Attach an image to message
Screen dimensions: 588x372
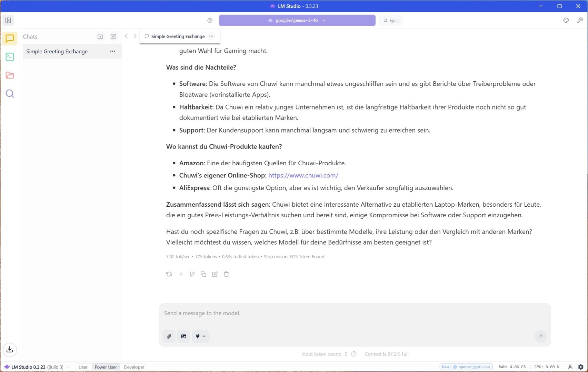coord(184,336)
